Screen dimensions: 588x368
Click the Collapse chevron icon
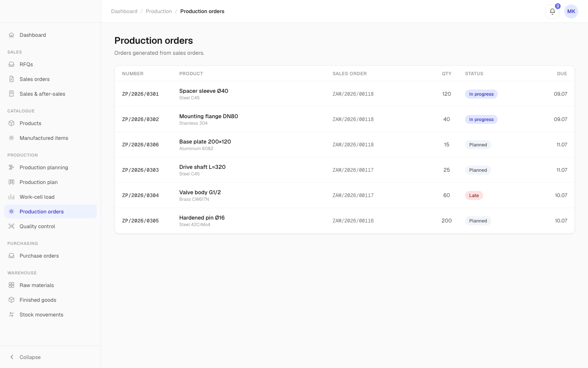11,357
